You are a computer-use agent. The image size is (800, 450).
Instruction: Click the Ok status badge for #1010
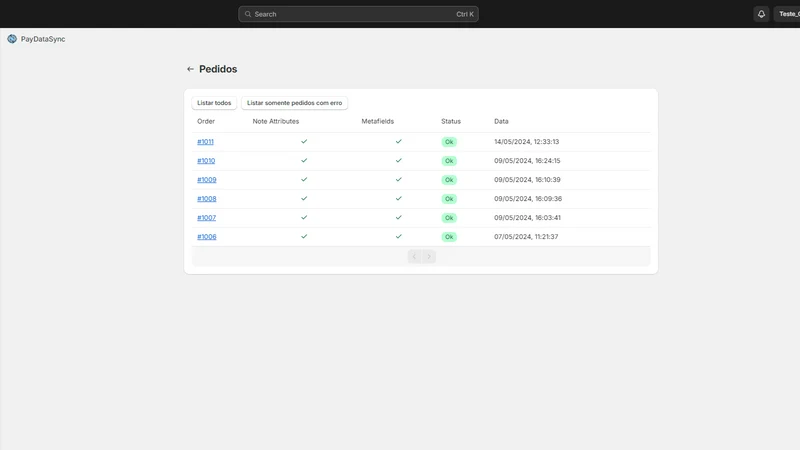(449, 161)
